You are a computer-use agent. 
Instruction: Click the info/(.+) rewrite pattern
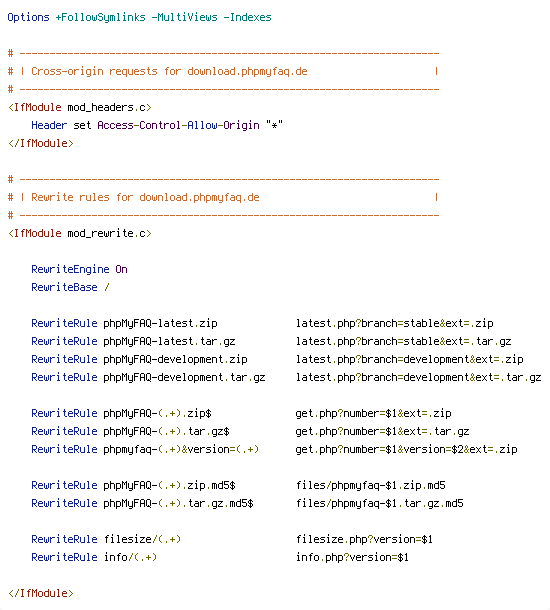coord(130,557)
